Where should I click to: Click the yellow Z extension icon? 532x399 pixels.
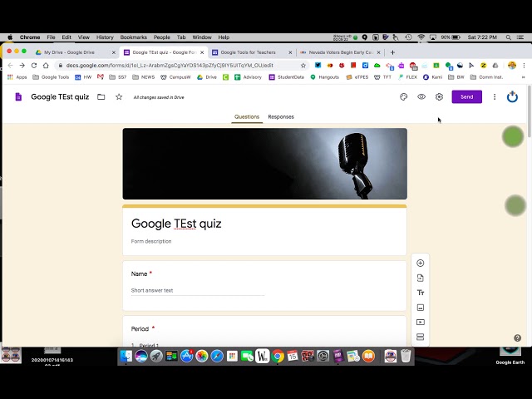[483, 65]
